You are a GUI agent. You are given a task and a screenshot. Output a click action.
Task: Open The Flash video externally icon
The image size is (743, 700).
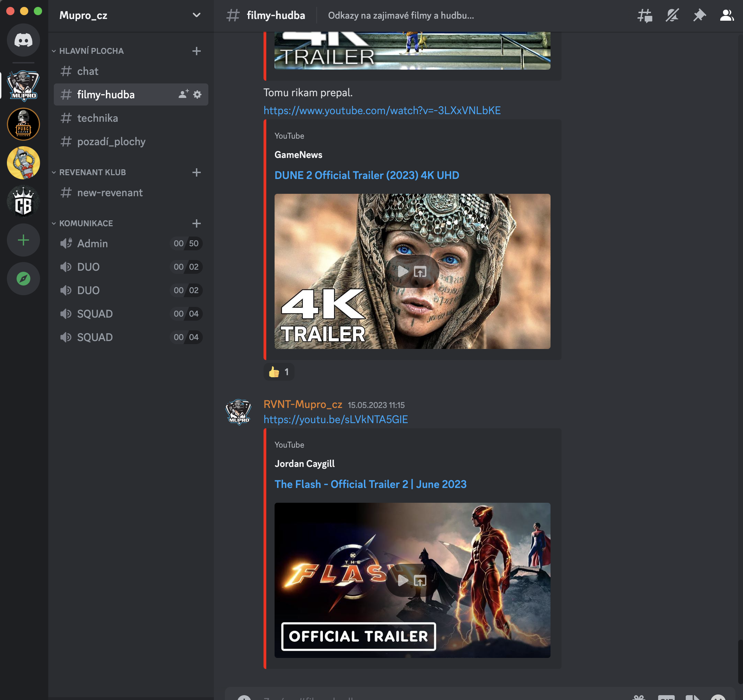click(420, 580)
